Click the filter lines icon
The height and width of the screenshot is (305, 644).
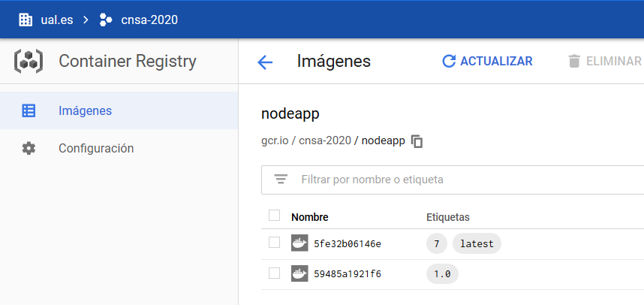(281, 180)
